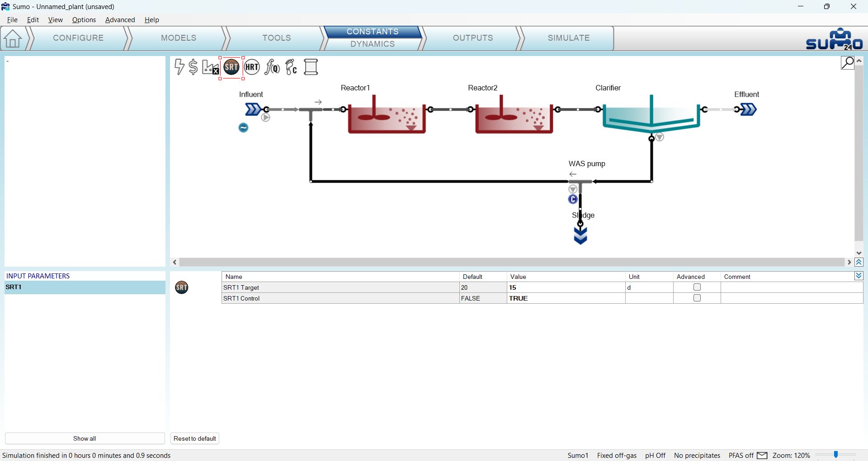Edit the SRT1 Target value field

click(565, 287)
